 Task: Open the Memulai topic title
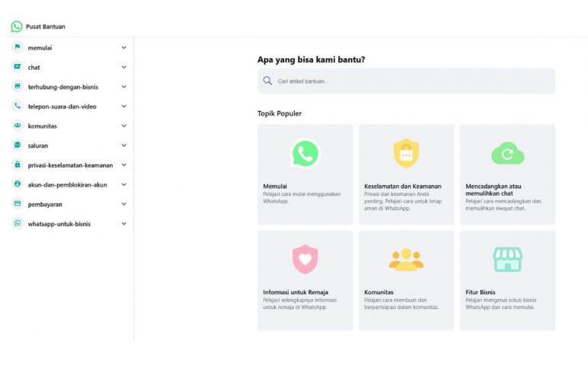(275, 186)
